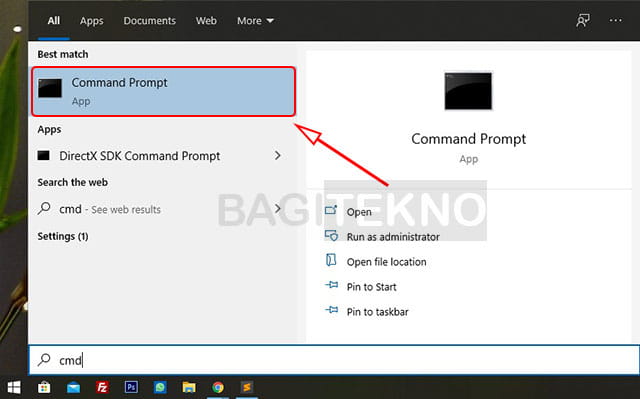Click the Command Prompt icon in best match

click(50, 88)
